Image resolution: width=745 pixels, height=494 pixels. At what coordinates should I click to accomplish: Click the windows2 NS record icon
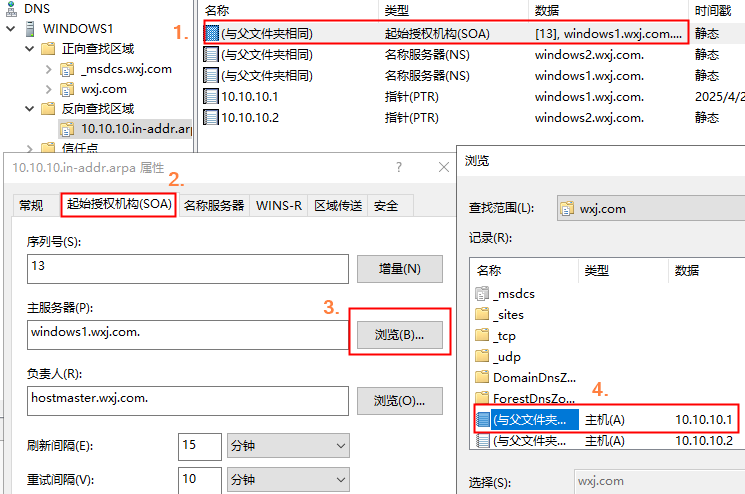point(211,55)
